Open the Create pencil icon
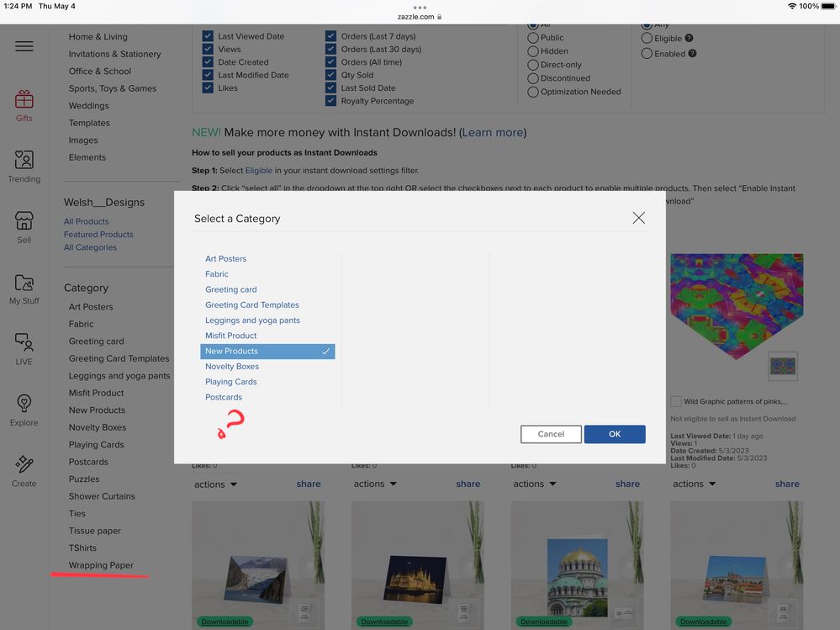 pos(24,465)
